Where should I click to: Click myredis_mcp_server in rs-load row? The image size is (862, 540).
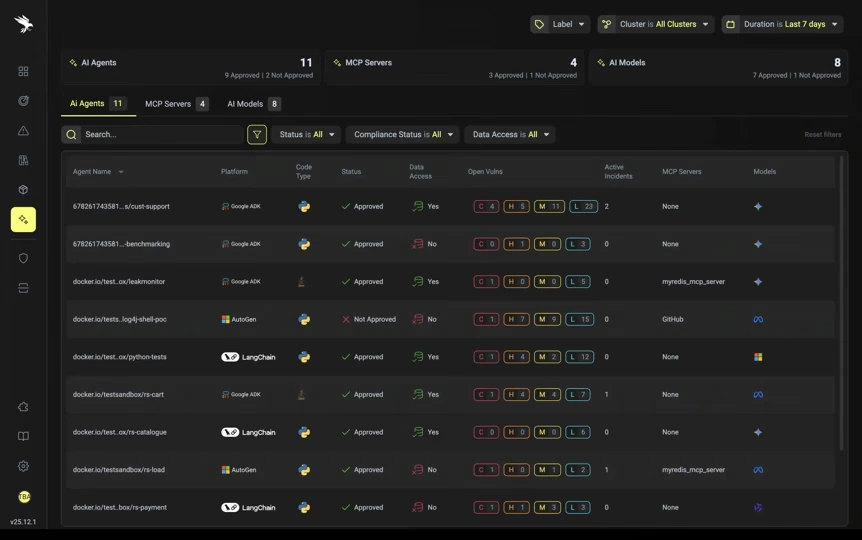pyautogui.click(x=693, y=470)
